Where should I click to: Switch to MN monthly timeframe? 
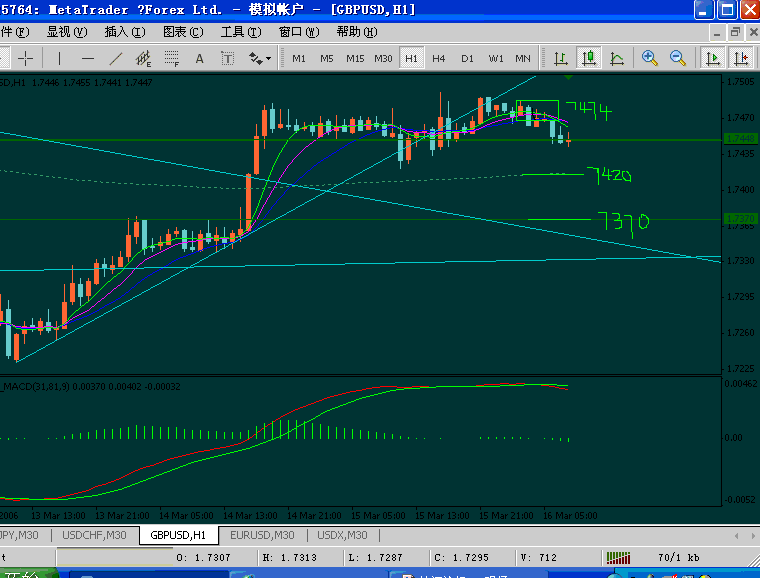click(x=523, y=59)
